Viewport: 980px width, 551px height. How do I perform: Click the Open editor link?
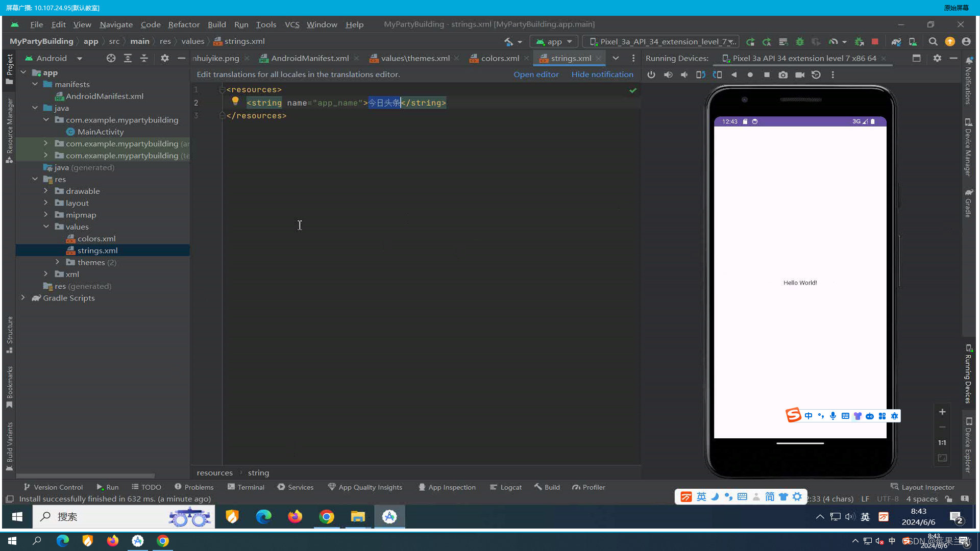(536, 74)
